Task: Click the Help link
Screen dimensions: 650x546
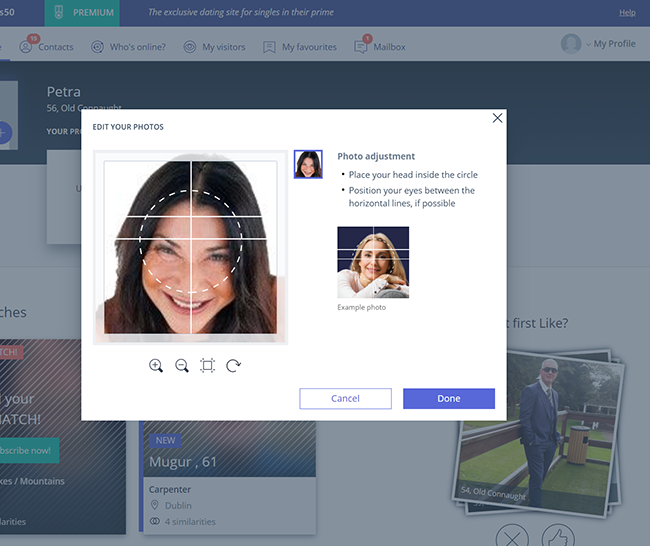Action: tap(627, 12)
